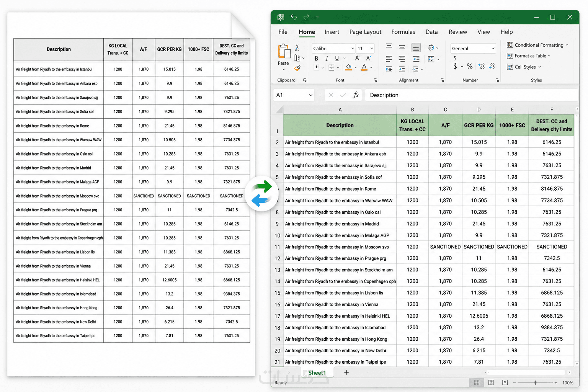
Task: Open the General number format dropdown
Action: (493, 48)
